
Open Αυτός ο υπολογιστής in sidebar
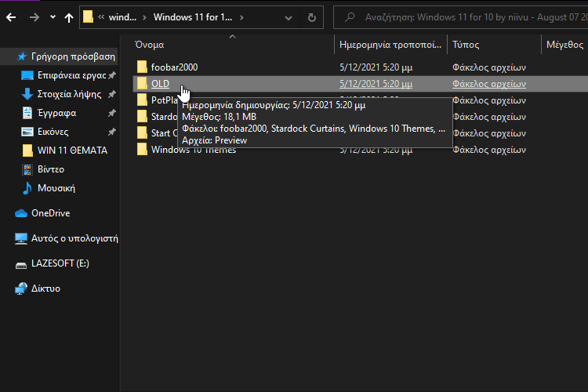(74, 238)
